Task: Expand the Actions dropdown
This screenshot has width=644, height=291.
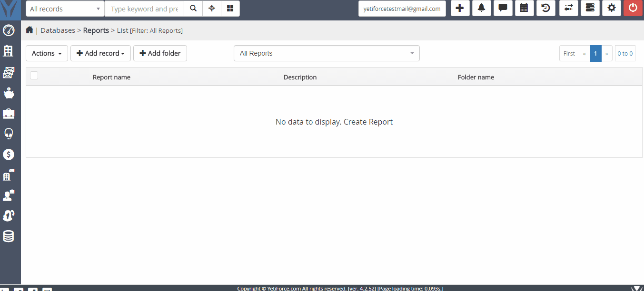Action: pos(47,53)
